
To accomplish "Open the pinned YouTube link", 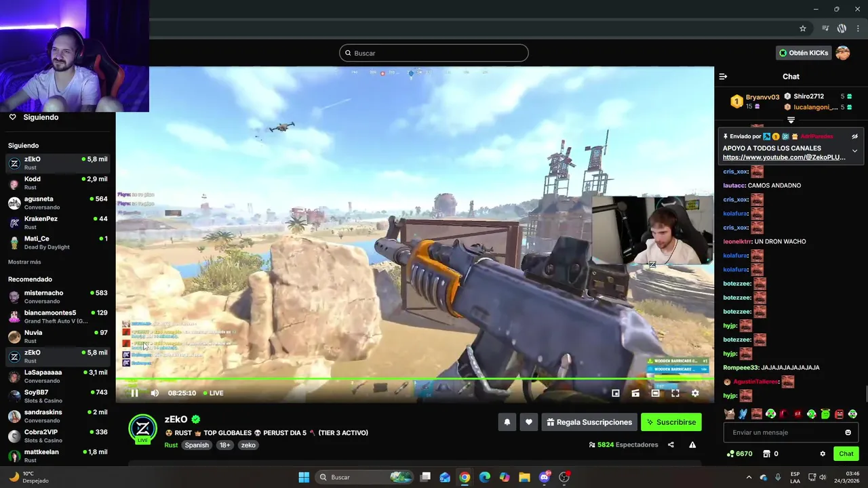I will click(x=784, y=157).
